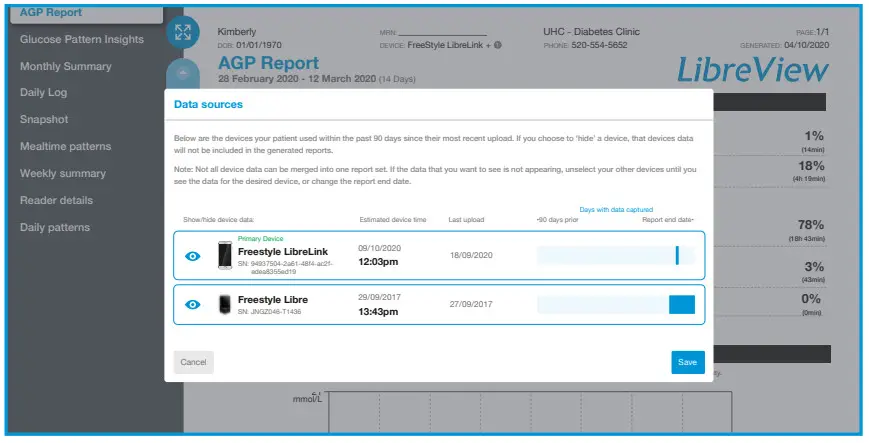Click the 'Primary Device' green label
This screenshot has height=443, width=869.
pos(260,238)
